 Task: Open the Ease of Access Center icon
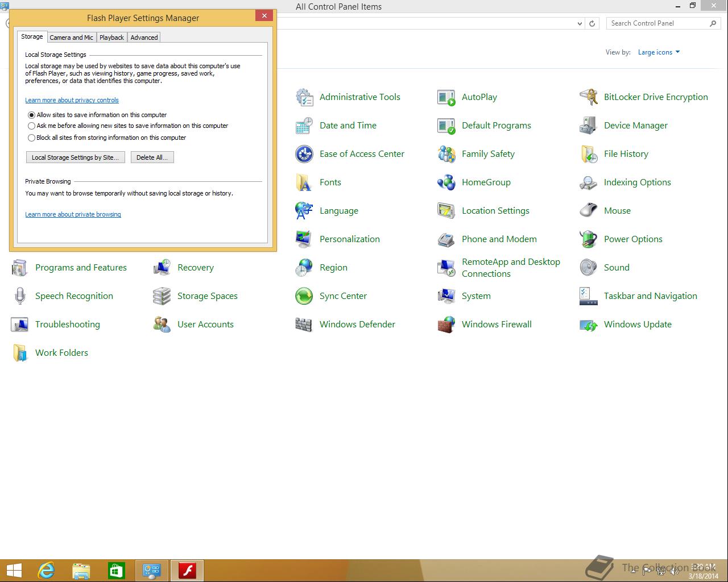click(304, 154)
